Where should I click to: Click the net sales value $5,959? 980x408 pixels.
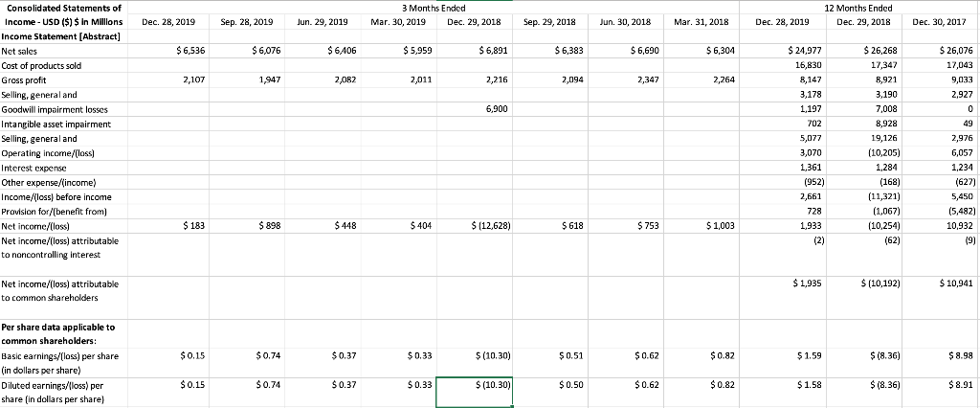pos(415,52)
